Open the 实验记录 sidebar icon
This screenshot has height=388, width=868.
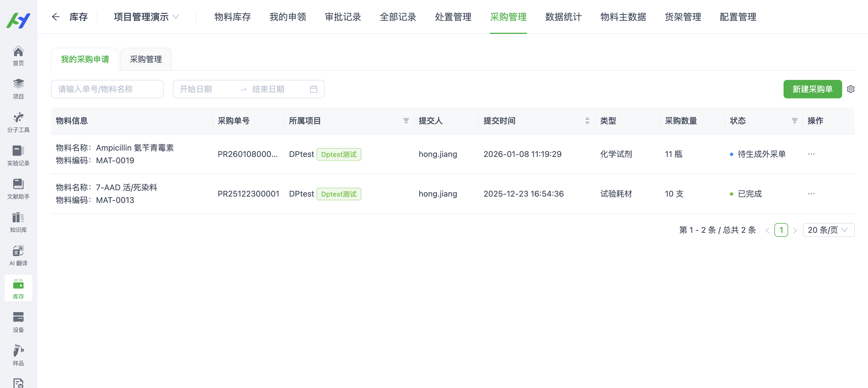point(18,155)
